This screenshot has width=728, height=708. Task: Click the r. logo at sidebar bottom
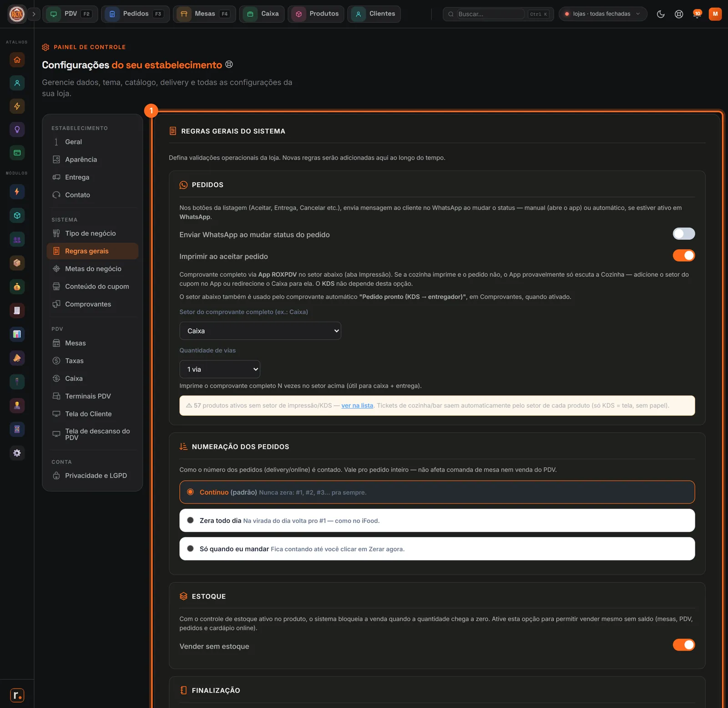(x=17, y=695)
